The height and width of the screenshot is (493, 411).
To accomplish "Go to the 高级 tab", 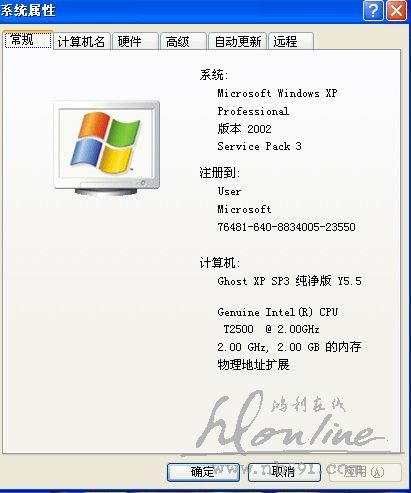I will tap(183, 42).
